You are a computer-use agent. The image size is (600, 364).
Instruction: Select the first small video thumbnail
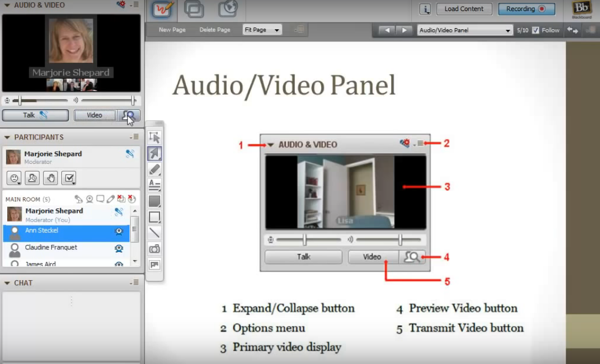55,84
